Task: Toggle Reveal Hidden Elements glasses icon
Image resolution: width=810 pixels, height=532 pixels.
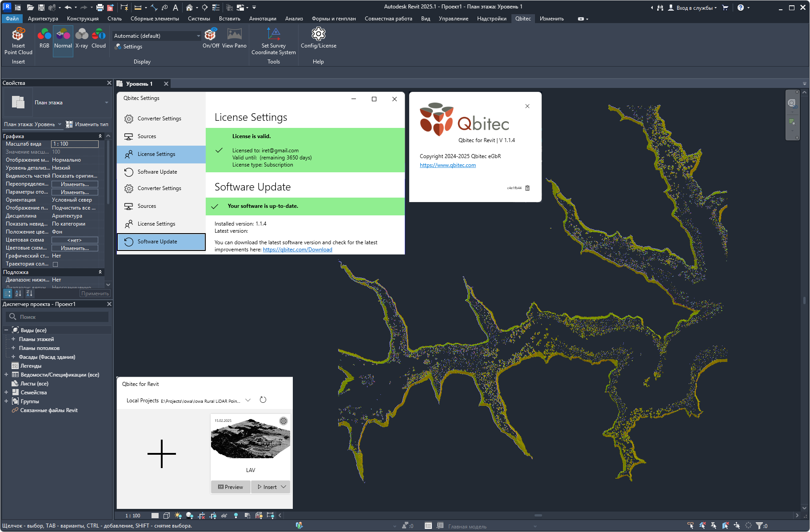Action: (223, 515)
